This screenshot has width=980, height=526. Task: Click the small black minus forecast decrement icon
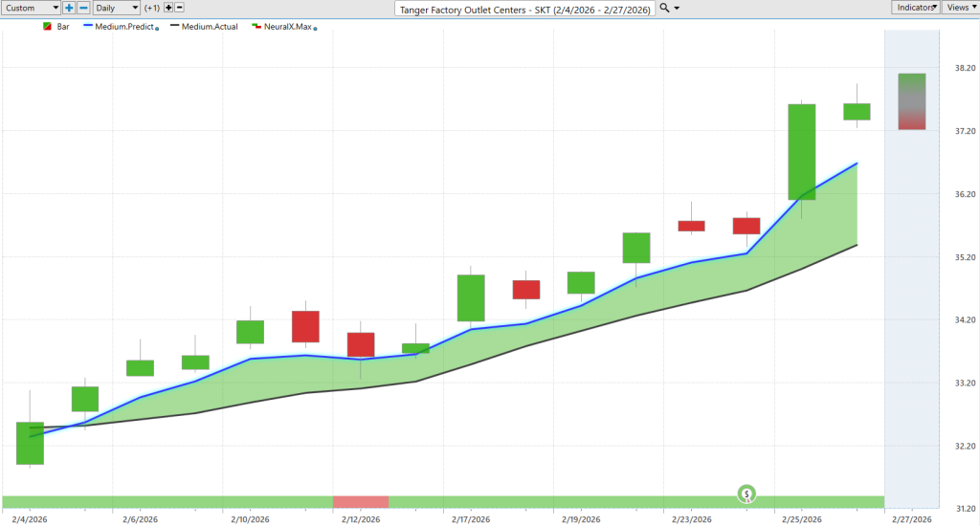(179, 8)
